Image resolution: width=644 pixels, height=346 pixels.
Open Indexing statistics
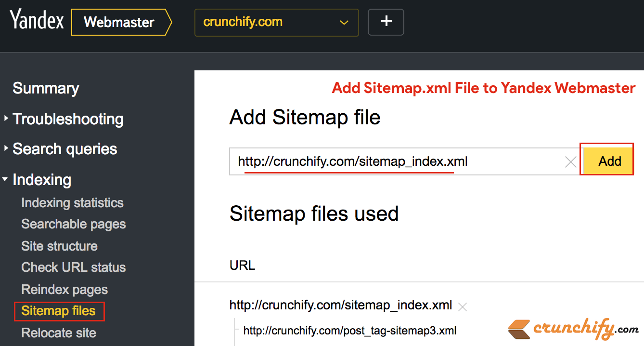coord(72,203)
